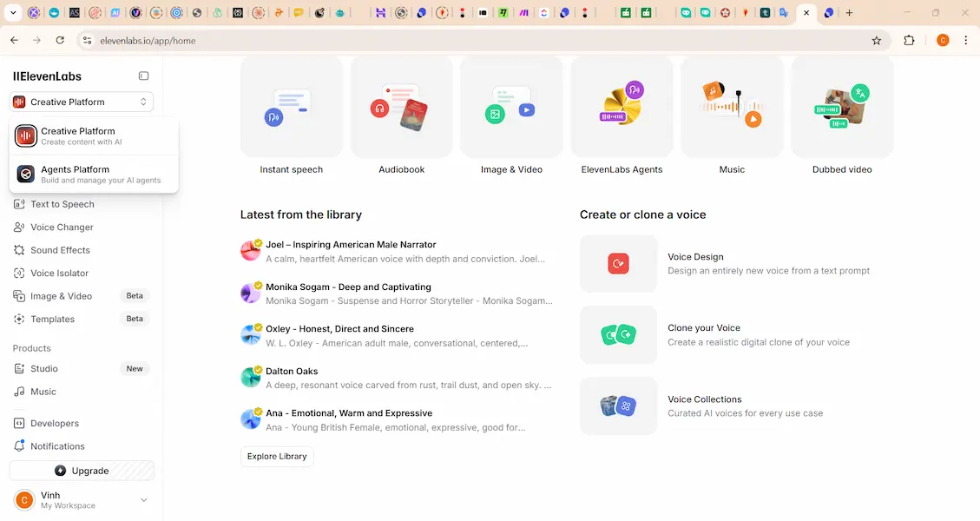Collapse the sidebar using the panel icon
The image size is (980, 521).
click(x=144, y=76)
